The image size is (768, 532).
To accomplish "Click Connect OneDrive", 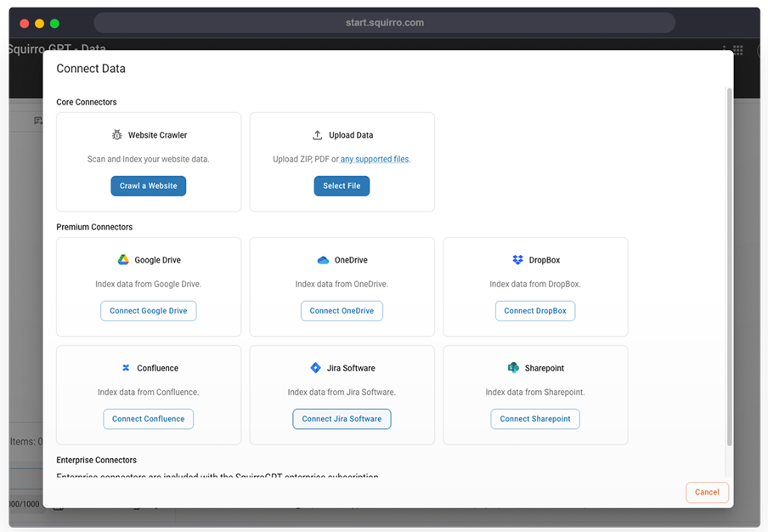I will point(342,310).
